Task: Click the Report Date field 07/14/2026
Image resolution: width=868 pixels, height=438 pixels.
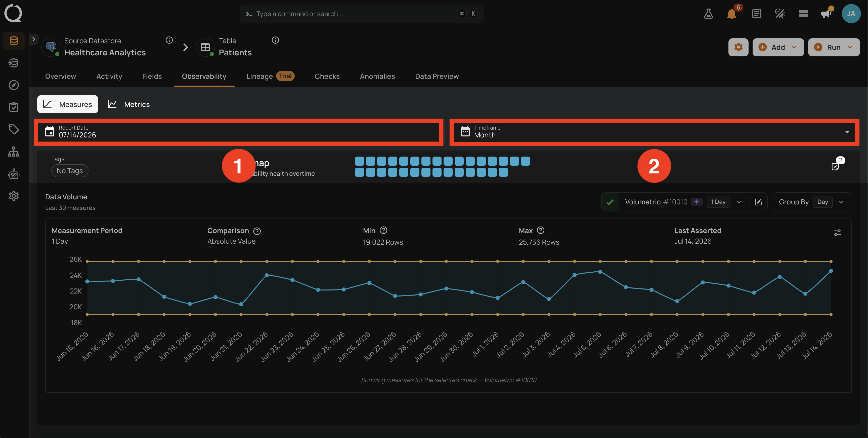Action: (x=239, y=132)
